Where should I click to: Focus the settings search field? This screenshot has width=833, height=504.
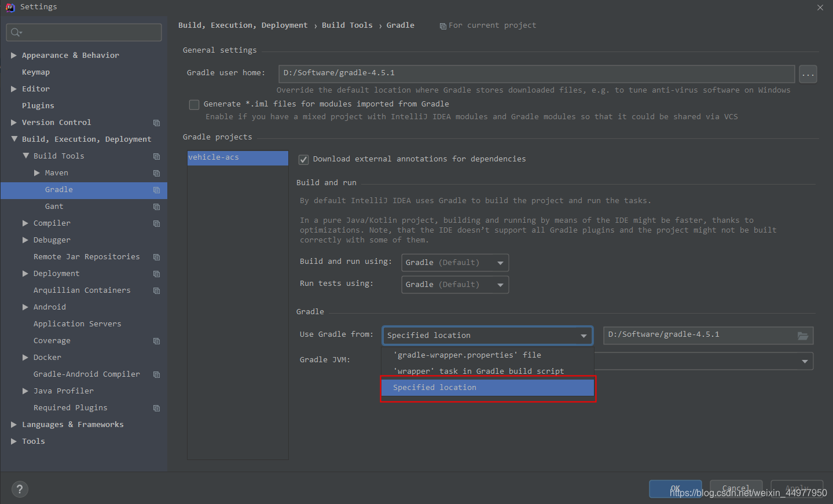(84, 32)
